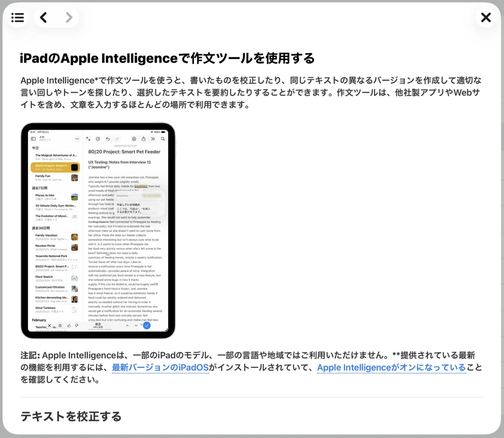Go forward to the next help page
504x438 pixels.
coord(69,18)
